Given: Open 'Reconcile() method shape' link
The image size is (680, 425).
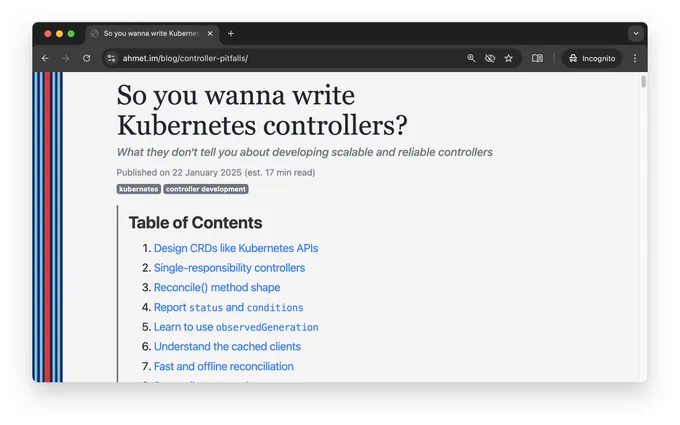Looking at the screenshot, I should [x=217, y=287].
